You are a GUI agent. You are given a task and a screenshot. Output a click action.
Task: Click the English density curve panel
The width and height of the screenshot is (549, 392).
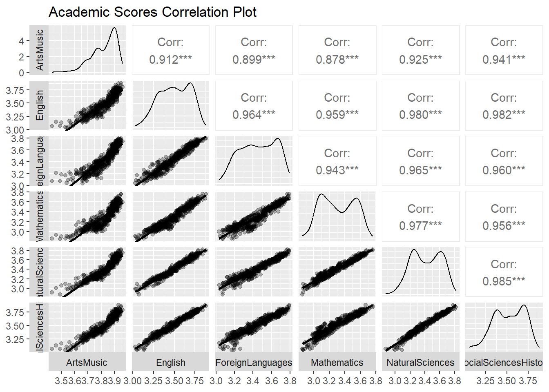170,105
